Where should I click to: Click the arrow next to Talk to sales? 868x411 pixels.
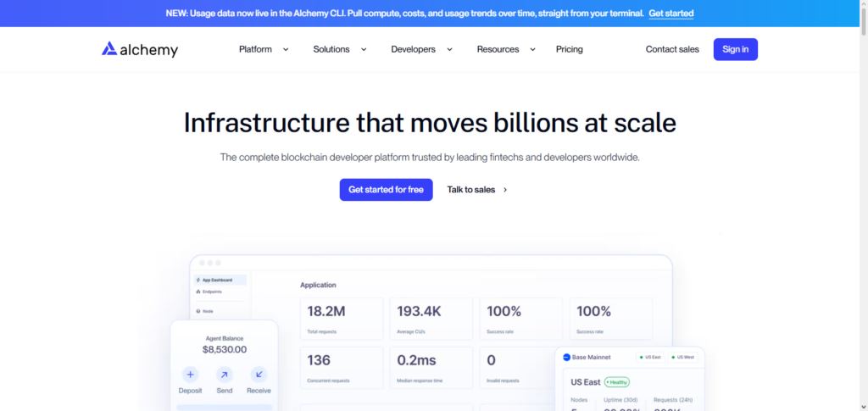click(505, 190)
